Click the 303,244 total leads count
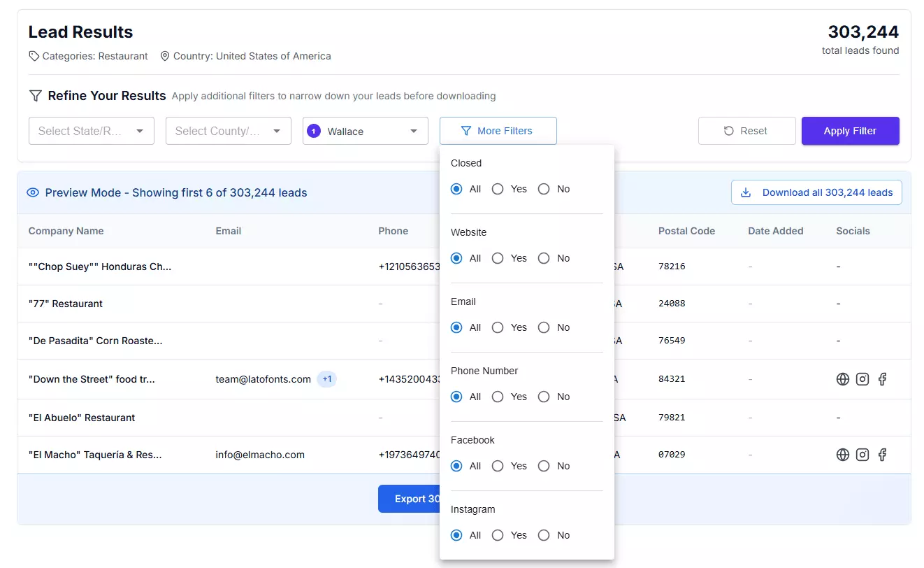Screen dimensions: 924x568 863,31
